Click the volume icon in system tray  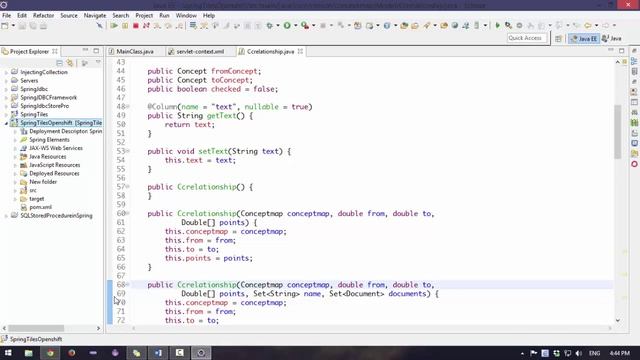[x=578, y=353]
